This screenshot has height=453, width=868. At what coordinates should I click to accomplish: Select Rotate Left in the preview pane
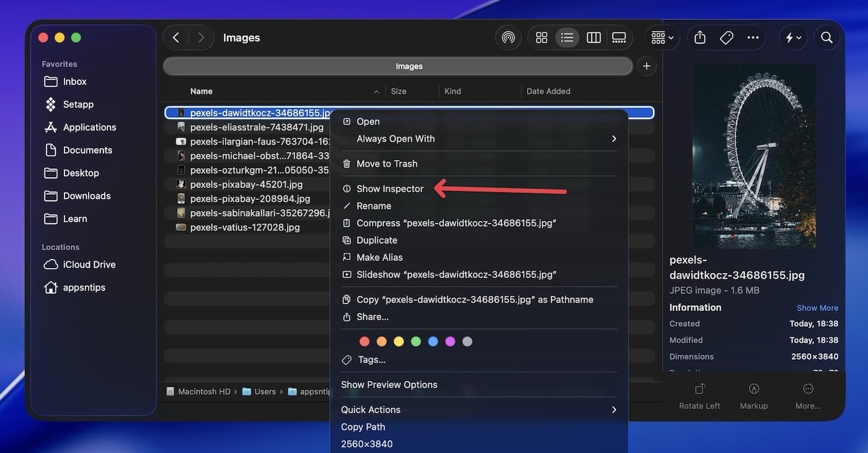click(x=699, y=395)
